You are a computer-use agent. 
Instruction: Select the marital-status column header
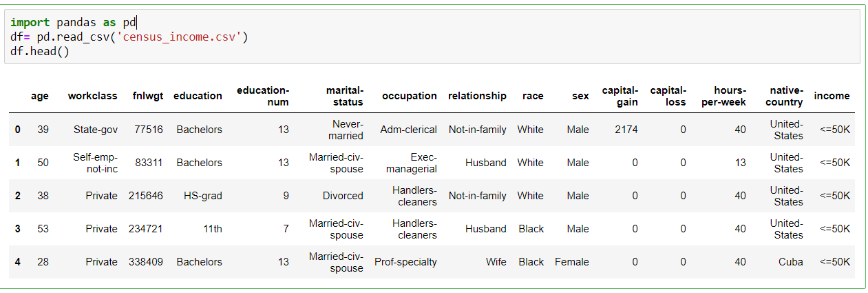pos(344,96)
